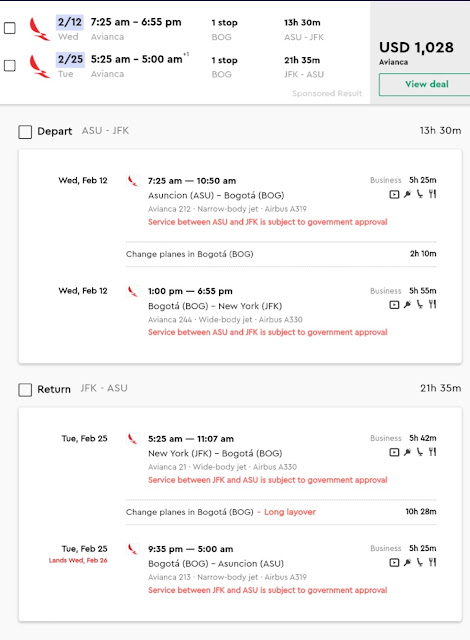This screenshot has height=640, width=470.
Task: Click entertainment icon on Asuncion–Bogotá flight
Action: pyautogui.click(x=394, y=195)
